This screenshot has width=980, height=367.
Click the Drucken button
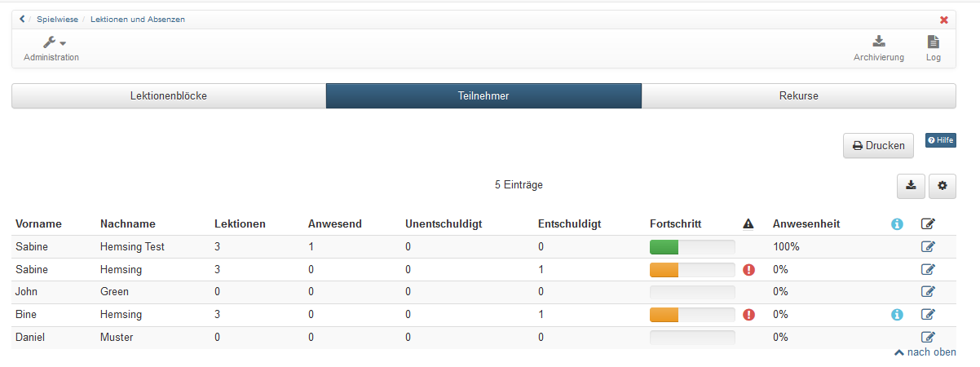pos(878,146)
